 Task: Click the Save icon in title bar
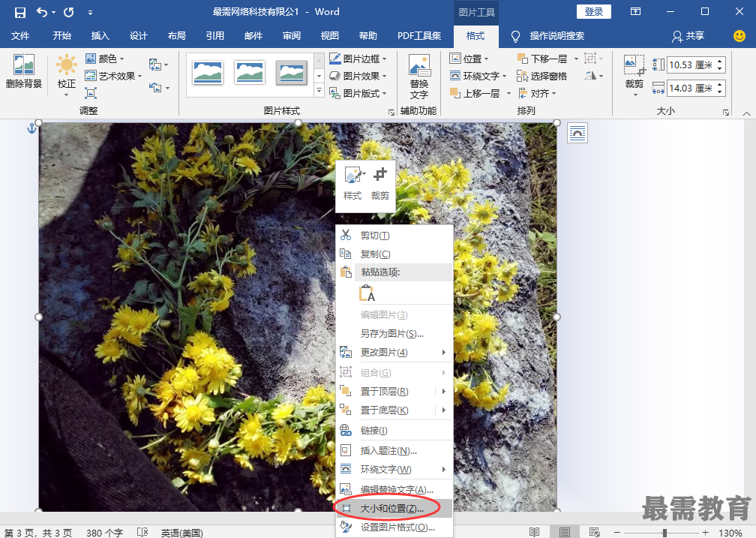click(x=19, y=12)
